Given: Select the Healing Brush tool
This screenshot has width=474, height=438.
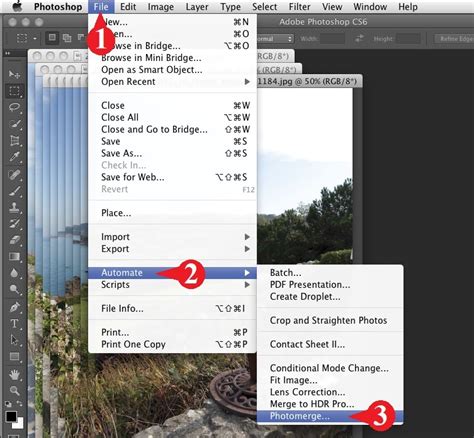Looking at the screenshot, I should pyautogui.click(x=14, y=175).
